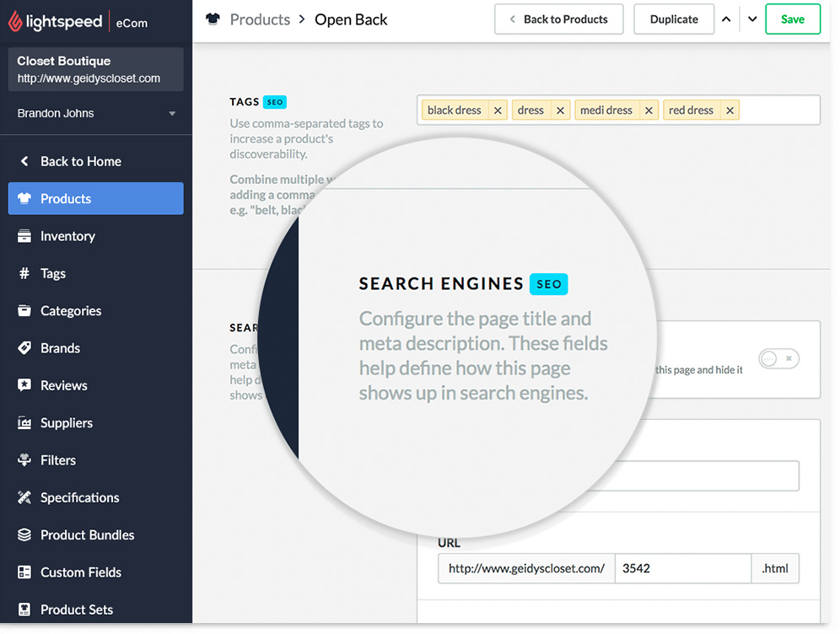Toggle the hide page switch

pyautogui.click(x=779, y=358)
